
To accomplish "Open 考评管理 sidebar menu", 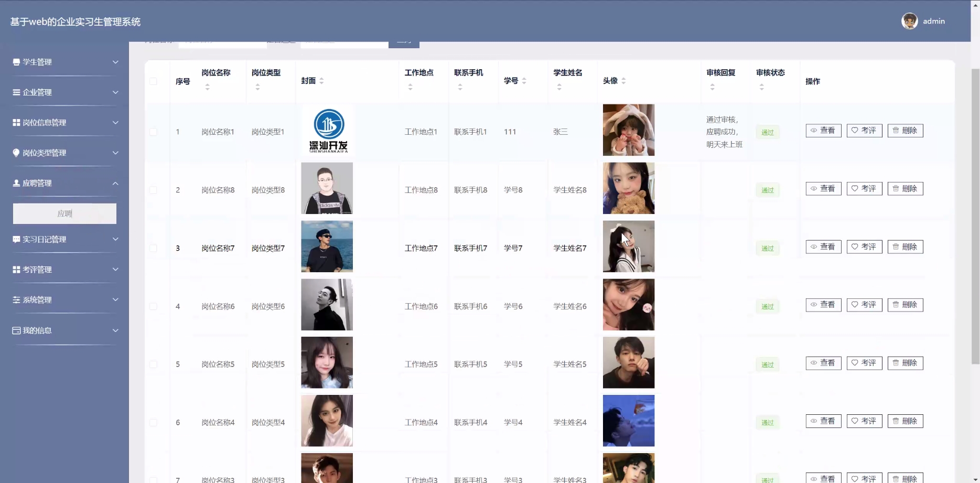I will click(x=64, y=270).
